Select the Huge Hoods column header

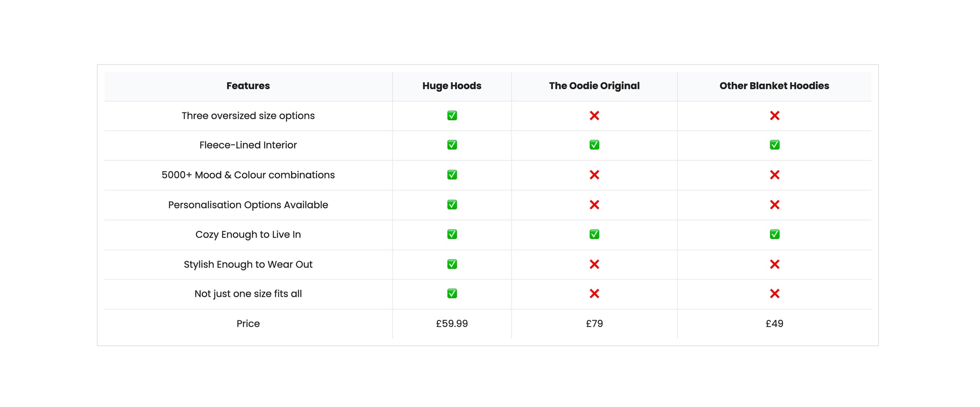click(x=452, y=86)
